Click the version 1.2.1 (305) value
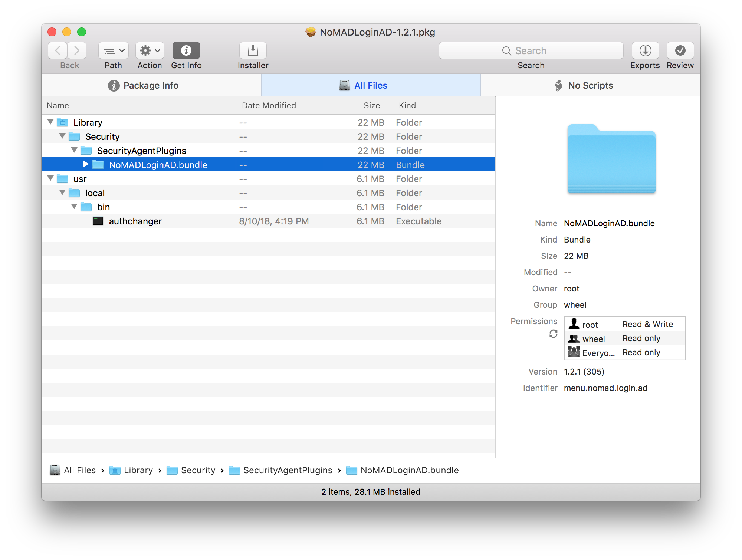The image size is (742, 560). (584, 372)
